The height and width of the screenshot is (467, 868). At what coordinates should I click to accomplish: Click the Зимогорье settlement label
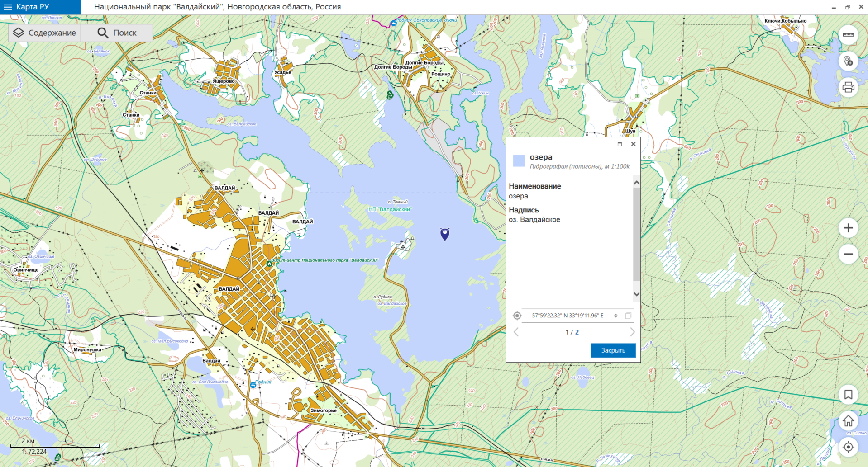click(x=323, y=410)
